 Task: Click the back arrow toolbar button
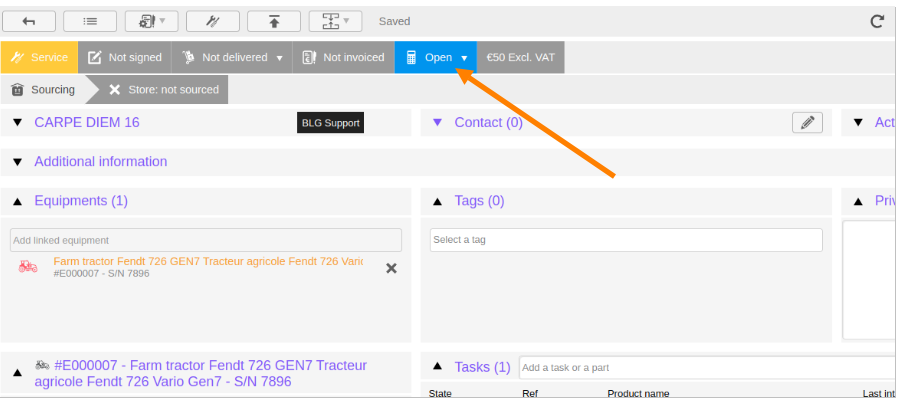tap(29, 21)
